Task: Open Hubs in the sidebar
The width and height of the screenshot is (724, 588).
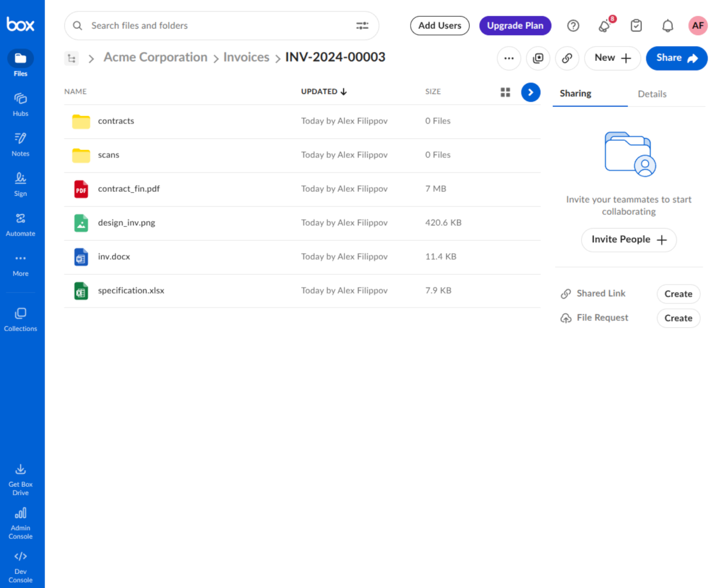Action: 21,104
